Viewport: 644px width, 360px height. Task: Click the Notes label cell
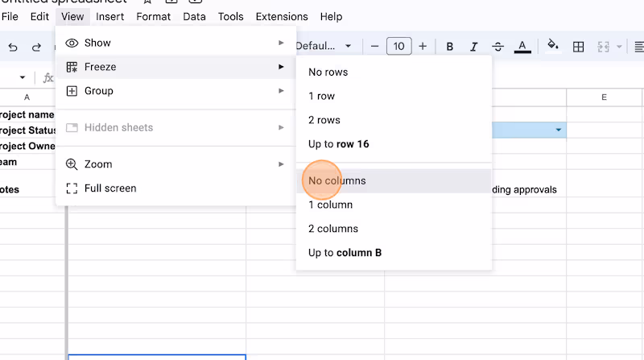point(27,189)
